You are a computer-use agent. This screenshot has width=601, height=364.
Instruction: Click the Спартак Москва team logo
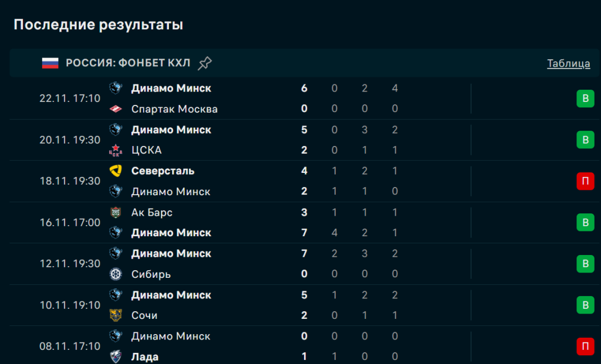[x=116, y=109]
